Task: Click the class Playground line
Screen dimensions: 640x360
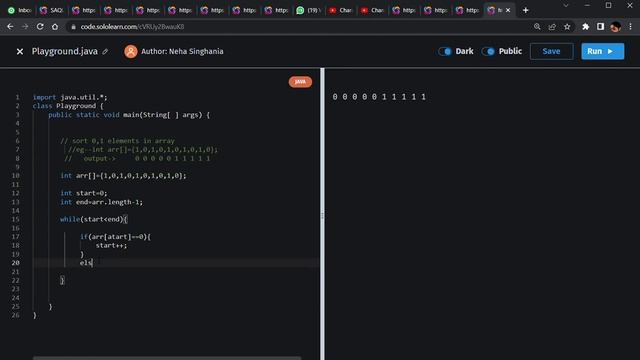Action: click(68, 106)
